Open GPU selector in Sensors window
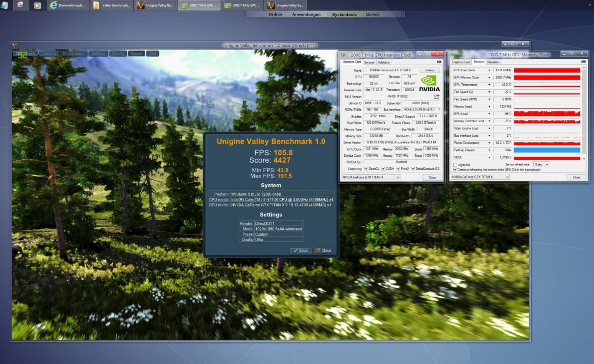Screen dimensions: 594x364 480,177
